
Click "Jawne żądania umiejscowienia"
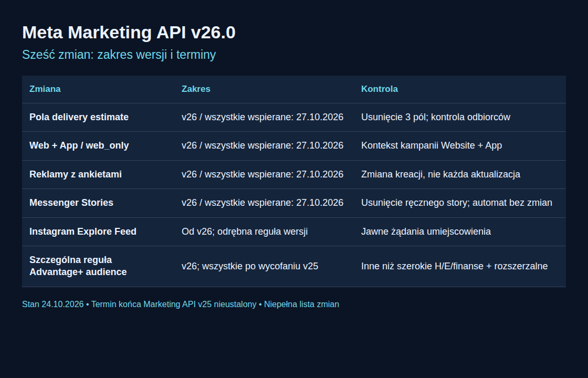pos(426,232)
